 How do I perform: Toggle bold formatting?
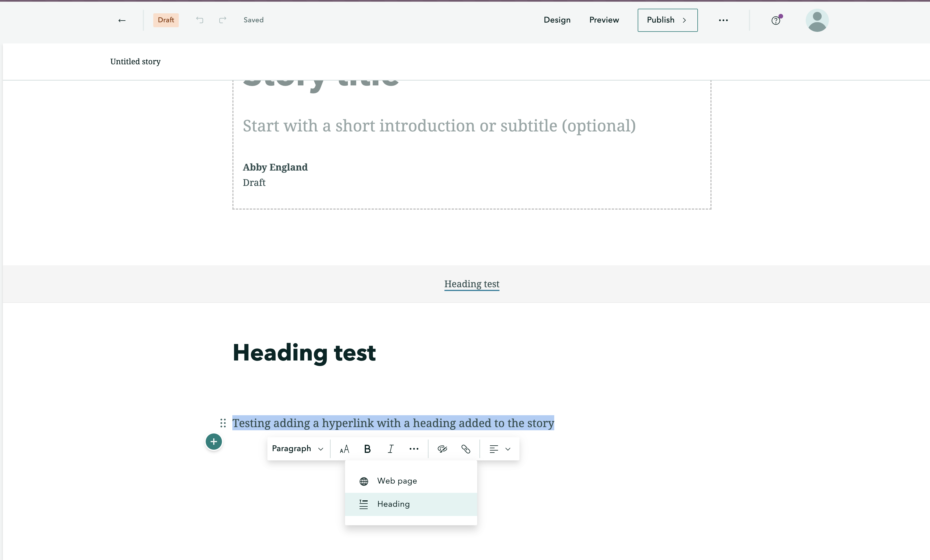pos(367,449)
